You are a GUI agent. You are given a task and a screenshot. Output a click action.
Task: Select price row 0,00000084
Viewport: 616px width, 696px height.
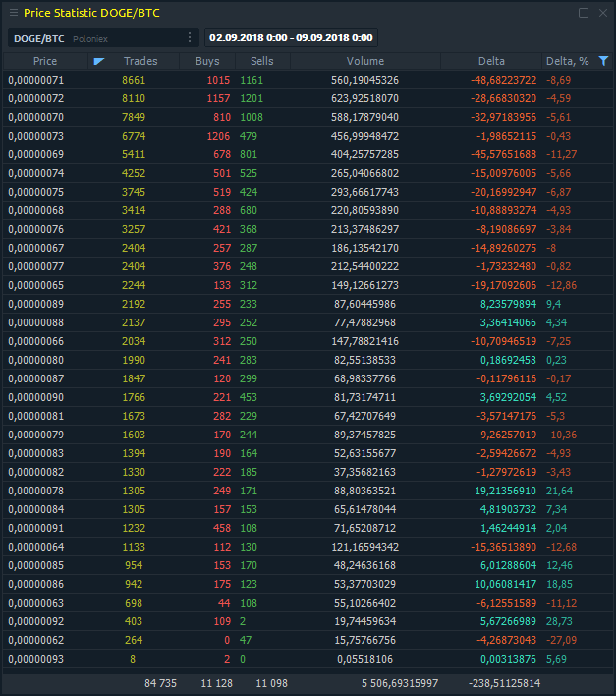tap(308, 509)
